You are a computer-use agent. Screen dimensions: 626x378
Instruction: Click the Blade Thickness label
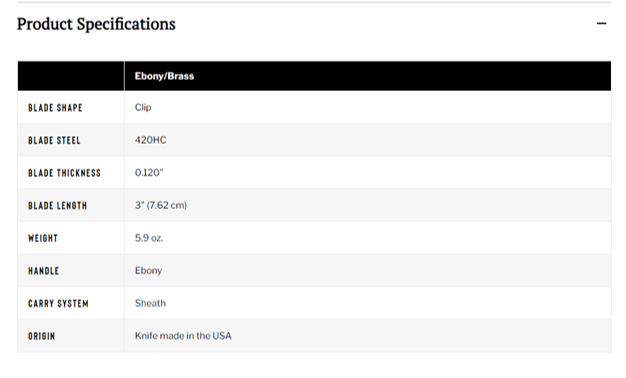pyautogui.click(x=64, y=173)
